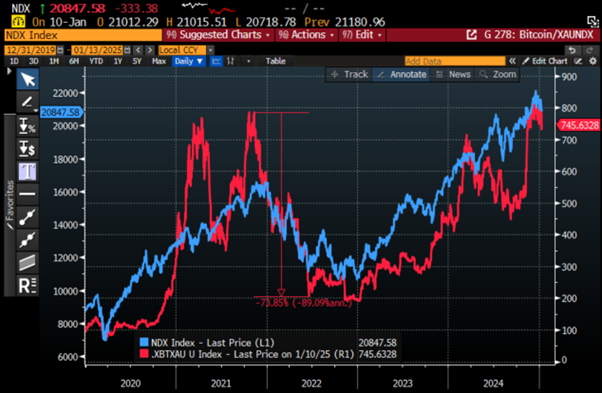The image size is (602, 393).
Task: Set range to 1D
Action: point(14,61)
